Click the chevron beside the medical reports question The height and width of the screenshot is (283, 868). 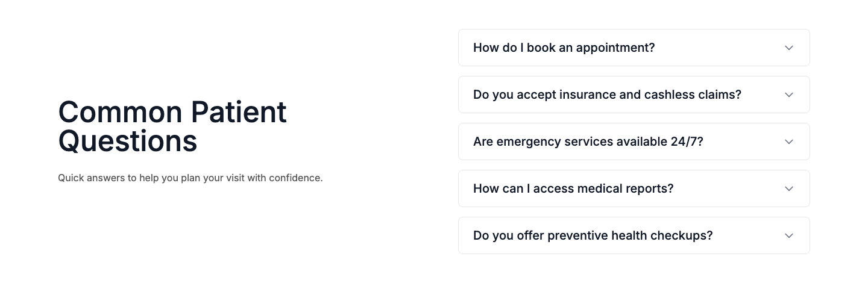pos(789,188)
